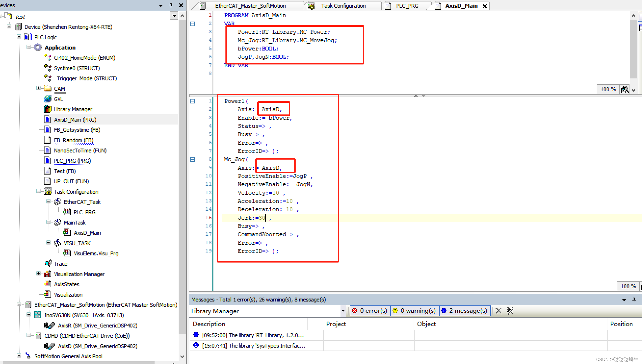Open the Library Manager message category dropdown

tap(343, 311)
